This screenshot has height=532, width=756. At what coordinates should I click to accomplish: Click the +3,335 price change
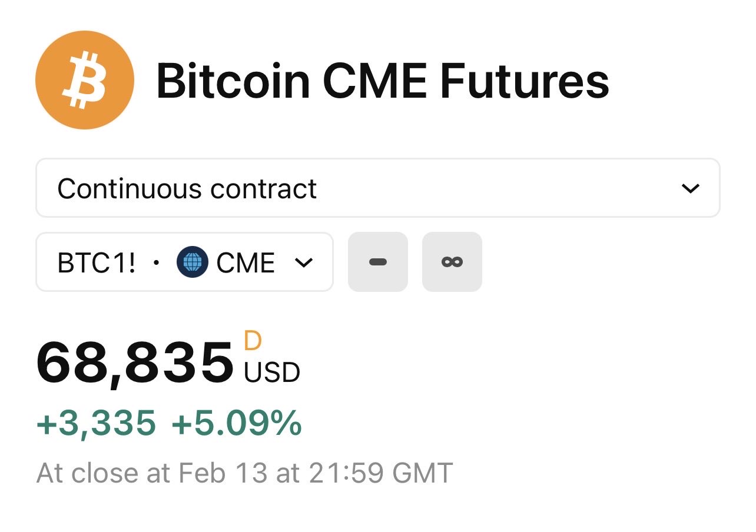point(96,423)
